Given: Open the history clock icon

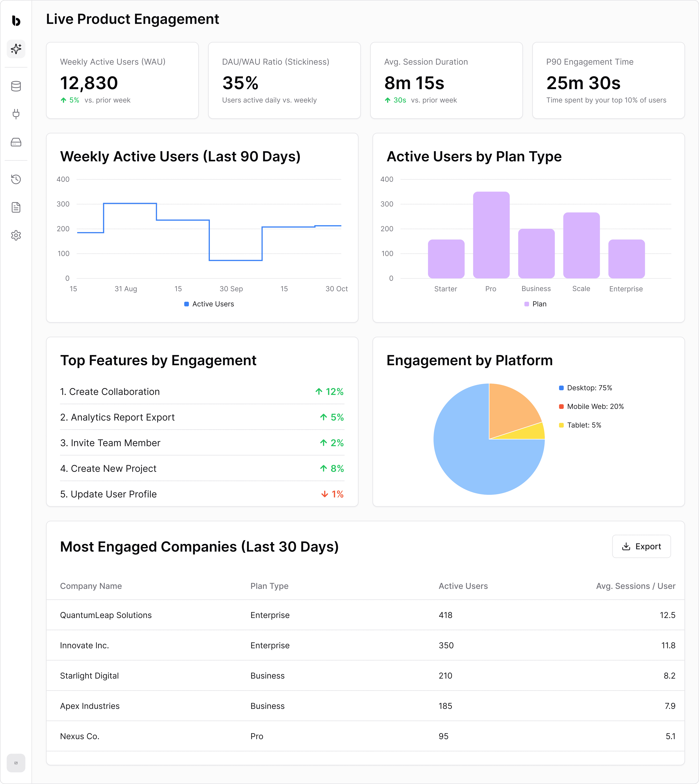Looking at the screenshot, I should tap(16, 179).
